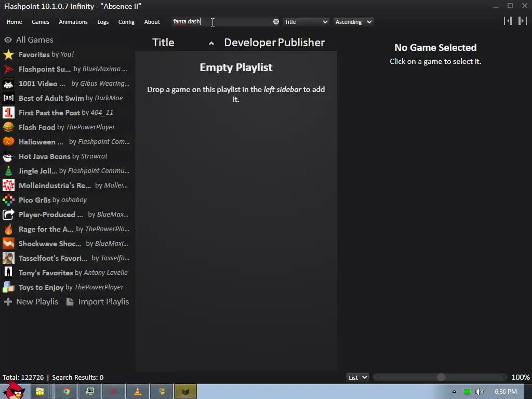Sort by the Developer column header
The image size is (532, 399).
point(250,43)
